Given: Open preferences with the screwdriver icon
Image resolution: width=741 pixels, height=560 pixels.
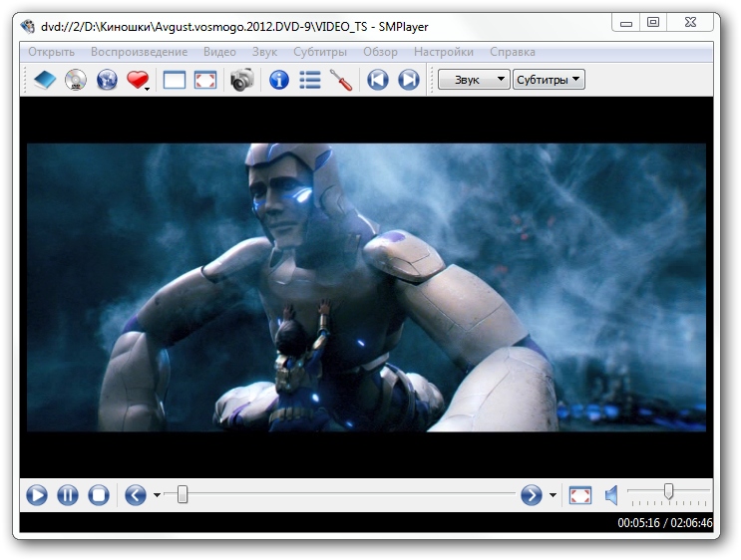Looking at the screenshot, I should click(341, 81).
